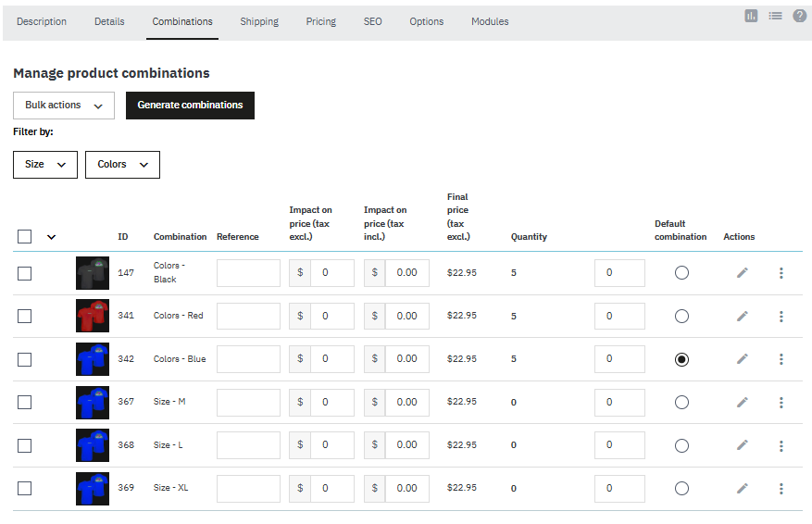Check the box for combination 147
Image resolution: width=812 pixels, height=524 pixels.
(25, 273)
